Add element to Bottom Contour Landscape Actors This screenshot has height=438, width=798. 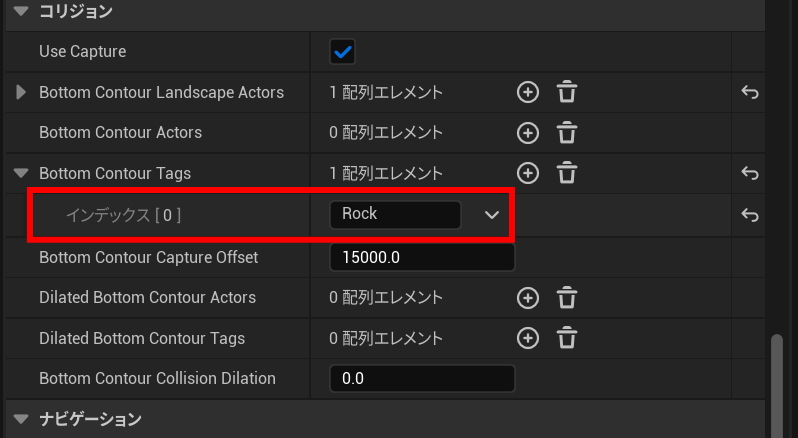click(527, 93)
